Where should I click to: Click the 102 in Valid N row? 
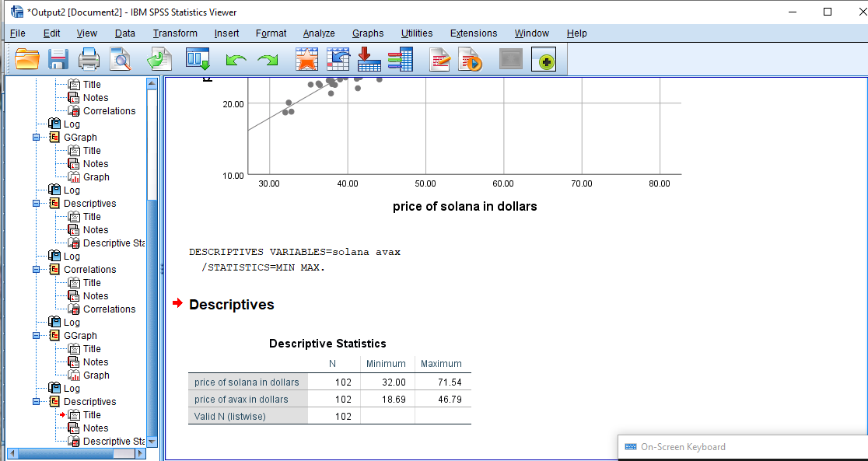coord(343,417)
